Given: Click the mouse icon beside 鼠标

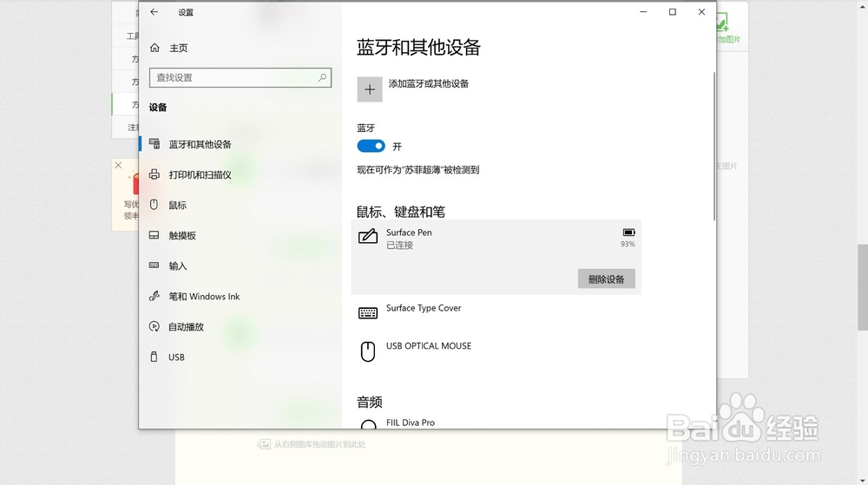Looking at the screenshot, I should [154, 205].
